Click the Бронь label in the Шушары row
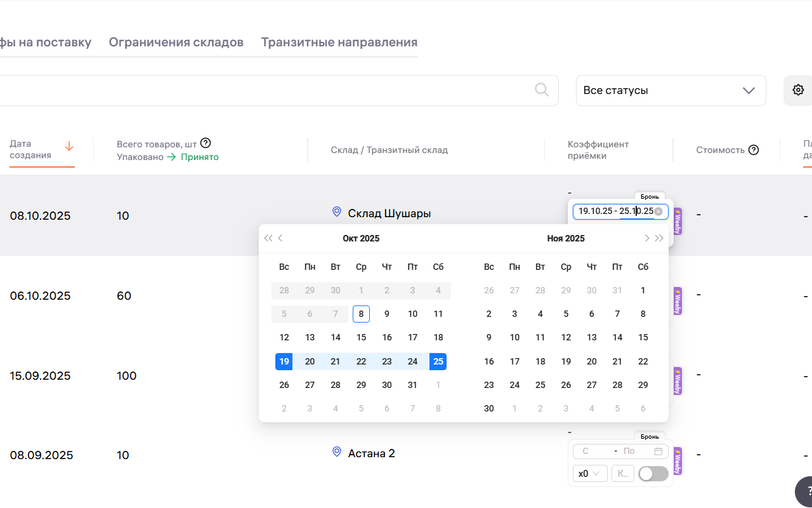812x508 pixels. pos(650,197)
